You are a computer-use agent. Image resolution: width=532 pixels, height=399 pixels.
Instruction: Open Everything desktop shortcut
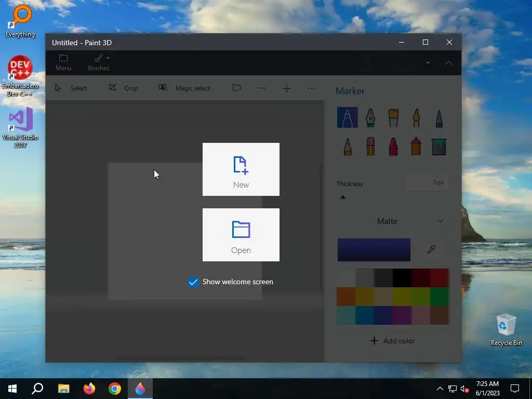pyautogui.click(x=20, y=21)
